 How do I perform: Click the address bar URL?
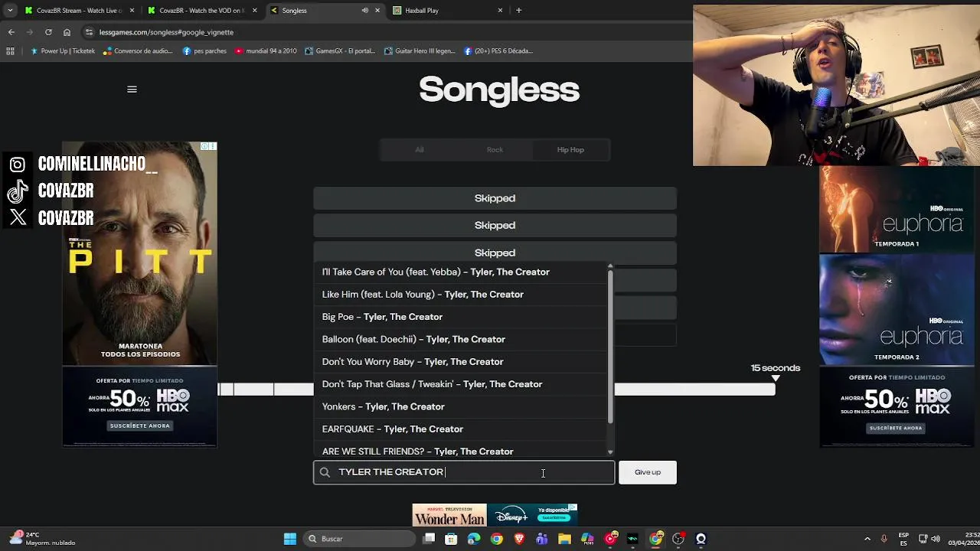166,32
